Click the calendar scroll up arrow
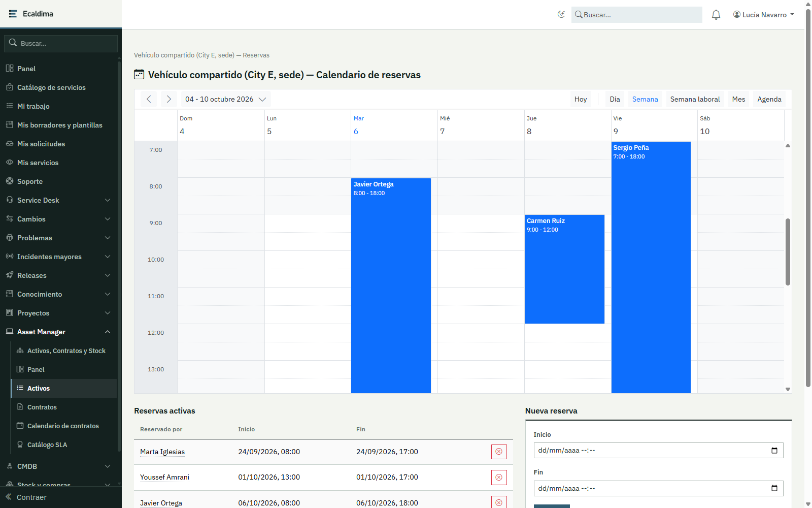This screenshot has width=812, height=508. click(x=788, y=146)
